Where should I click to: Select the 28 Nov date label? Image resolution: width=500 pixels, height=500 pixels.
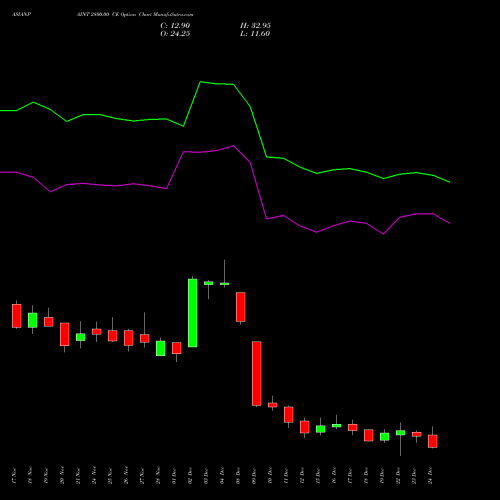click(x=158, y=476)
